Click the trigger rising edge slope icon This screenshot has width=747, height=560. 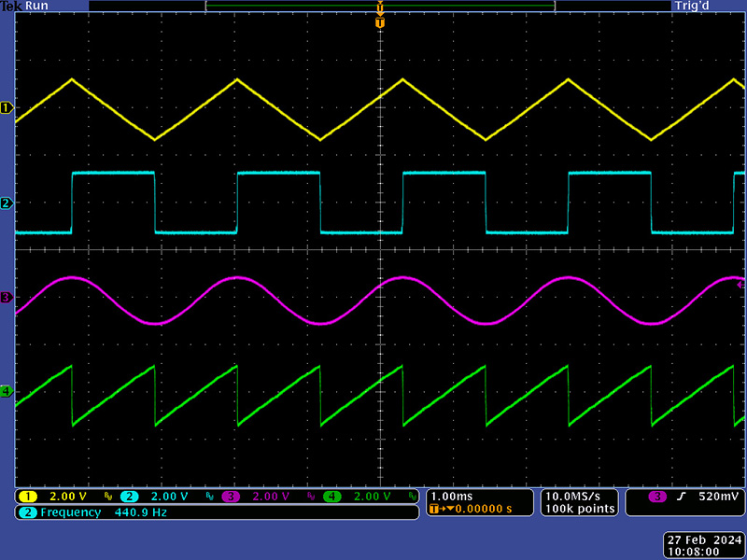(682, 497)
